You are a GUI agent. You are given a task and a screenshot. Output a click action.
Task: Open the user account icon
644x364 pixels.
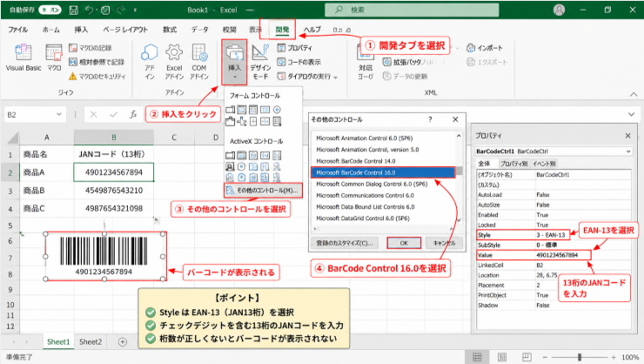[x=559, y=10]
